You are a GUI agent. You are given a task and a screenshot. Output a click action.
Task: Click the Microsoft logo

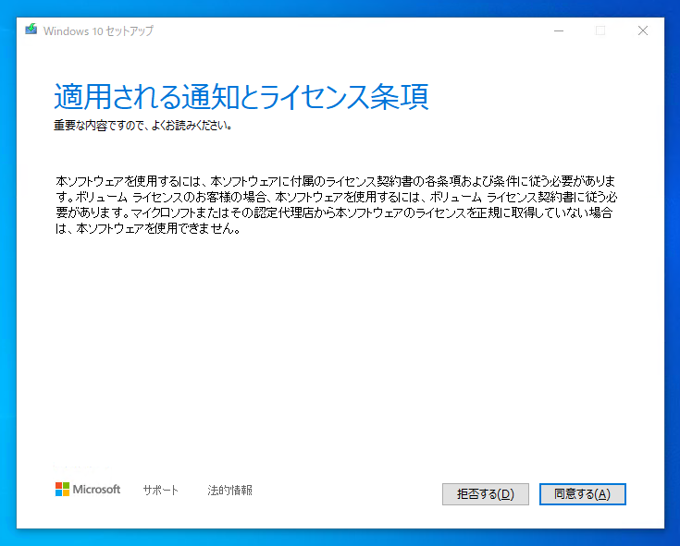tap(88, 489)
